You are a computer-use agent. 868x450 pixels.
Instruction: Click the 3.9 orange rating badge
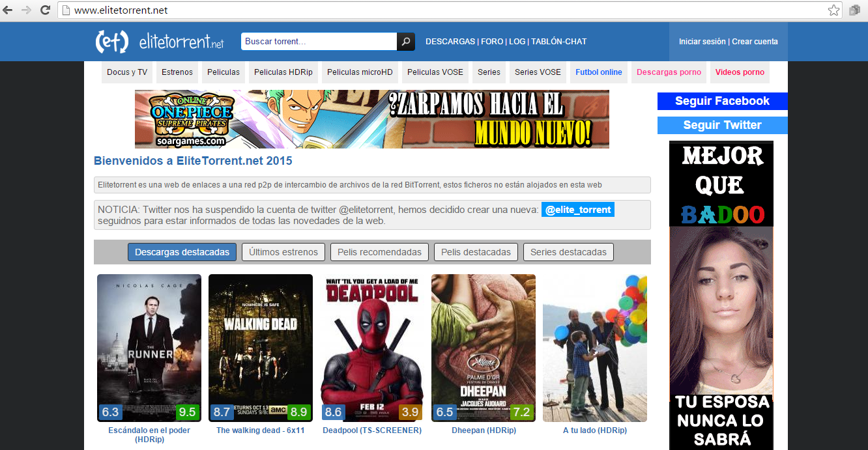pos(411,412)
